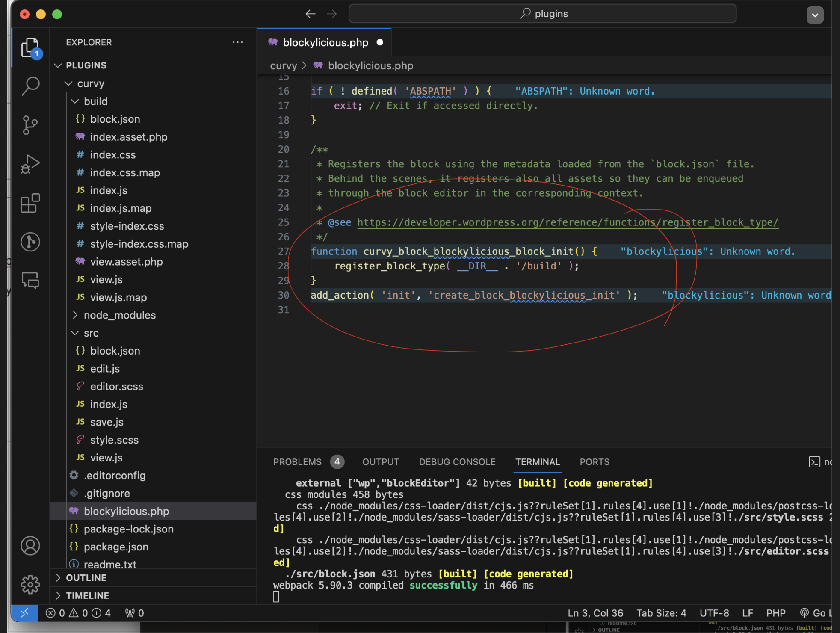Open the developer.wordpress.org link in the comment
This screenshot has height=633, width=840.
[568, 222]
